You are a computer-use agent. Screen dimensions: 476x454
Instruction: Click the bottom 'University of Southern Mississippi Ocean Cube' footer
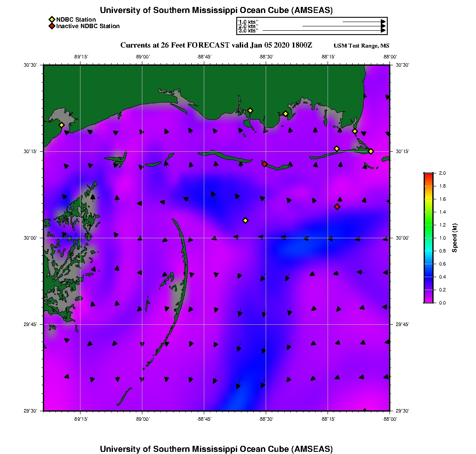coord(216,449)
